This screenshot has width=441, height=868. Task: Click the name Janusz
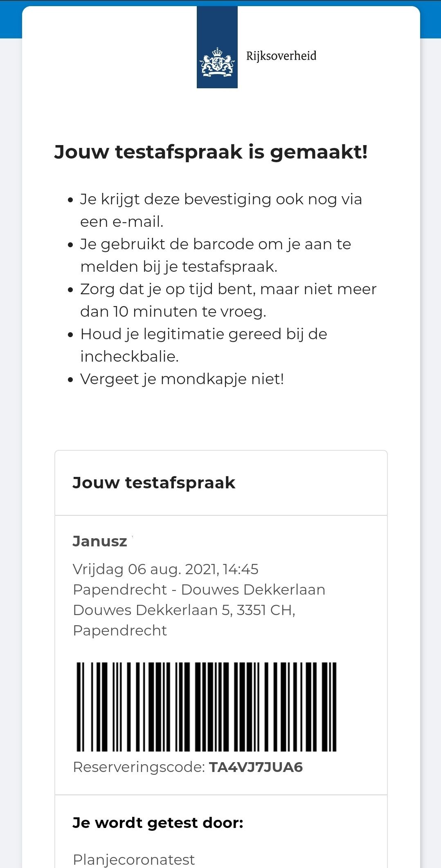(x=100, y=541)
